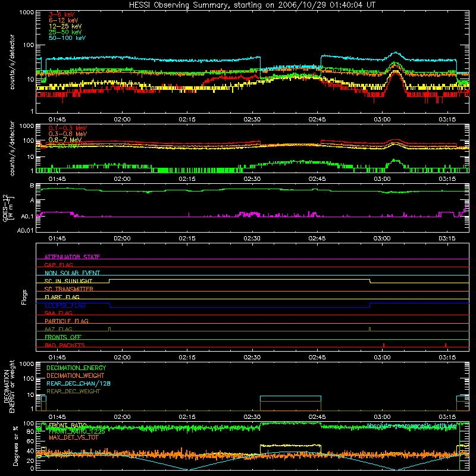Click the A47_FLAG label
Viewport: 476px width, 476px height.
[x=58, y=329]
